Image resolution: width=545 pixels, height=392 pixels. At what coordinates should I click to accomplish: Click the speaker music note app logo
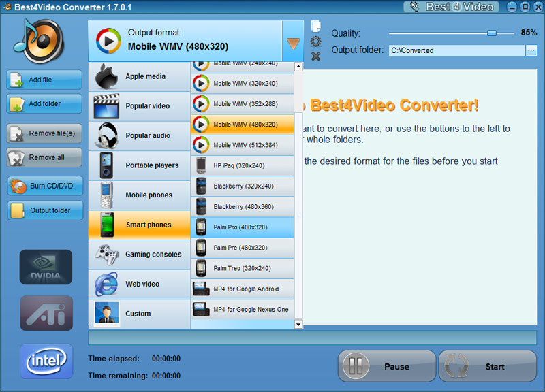click(x=39, y=41)
